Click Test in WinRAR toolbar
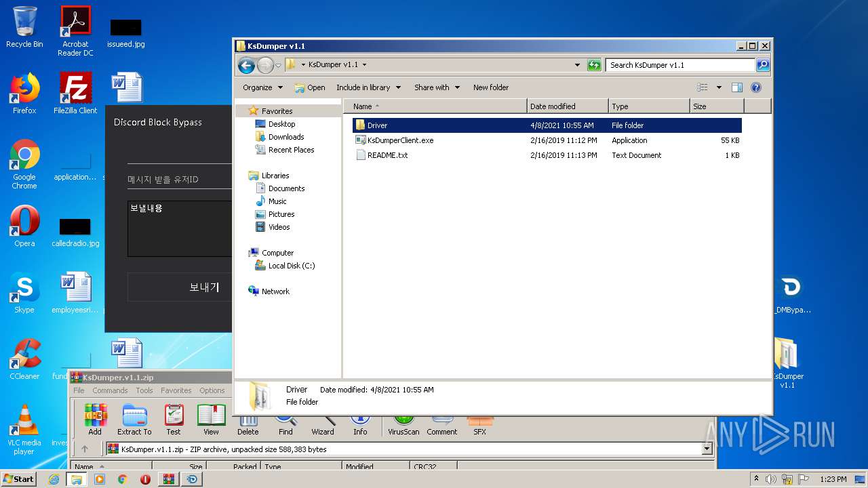Viewport: 868px width, 488px height. click(174, 420)
